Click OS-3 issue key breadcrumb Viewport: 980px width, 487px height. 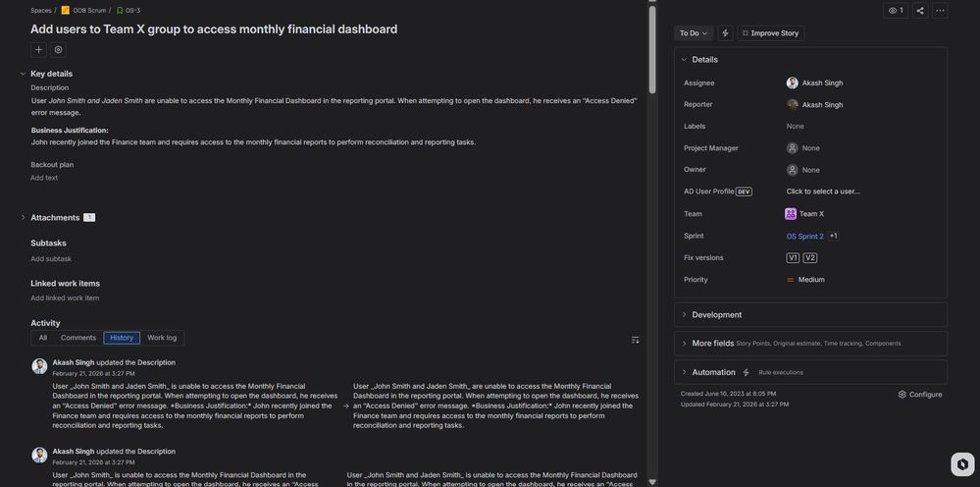tap(132, 11)
